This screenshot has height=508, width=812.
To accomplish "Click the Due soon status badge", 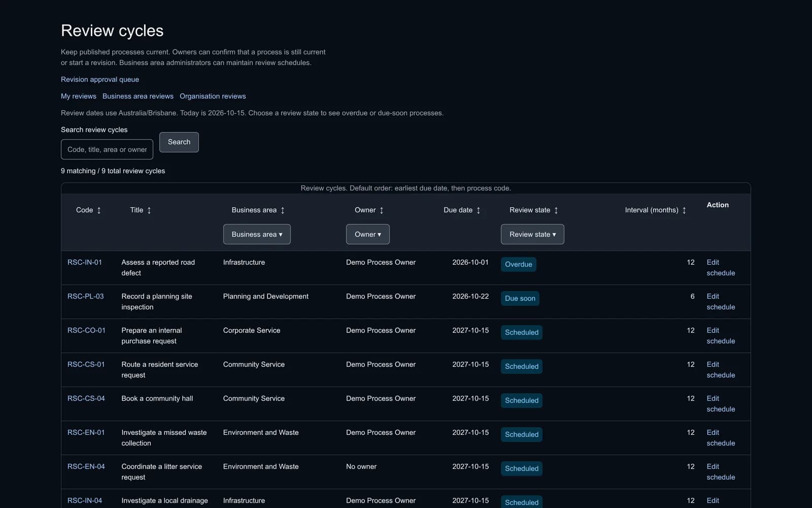I will pyautogui.click(x=520, y=298).
